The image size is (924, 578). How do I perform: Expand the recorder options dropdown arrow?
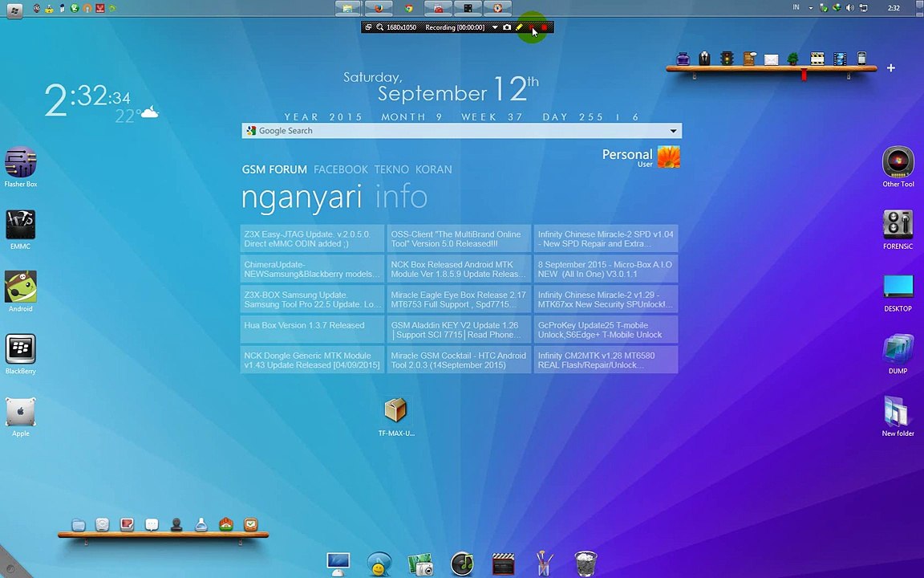click(x=494, y=27)
